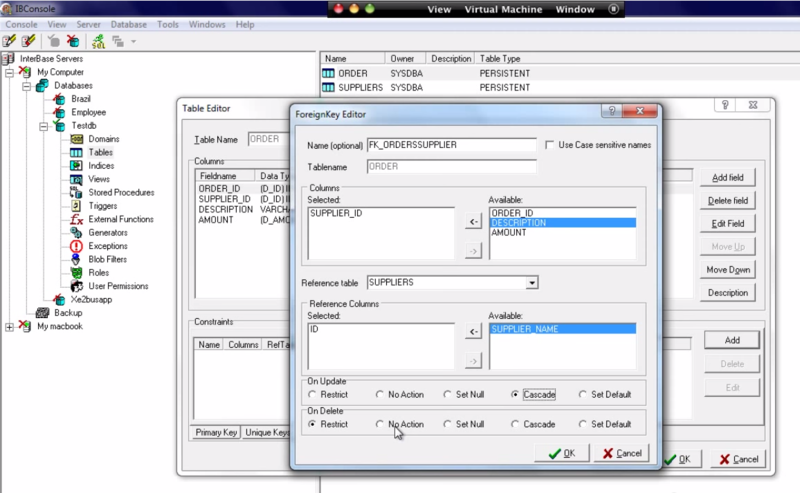The image size is (800, 493).
Task: Select the Roles node icon
Action: coord(76,273)
